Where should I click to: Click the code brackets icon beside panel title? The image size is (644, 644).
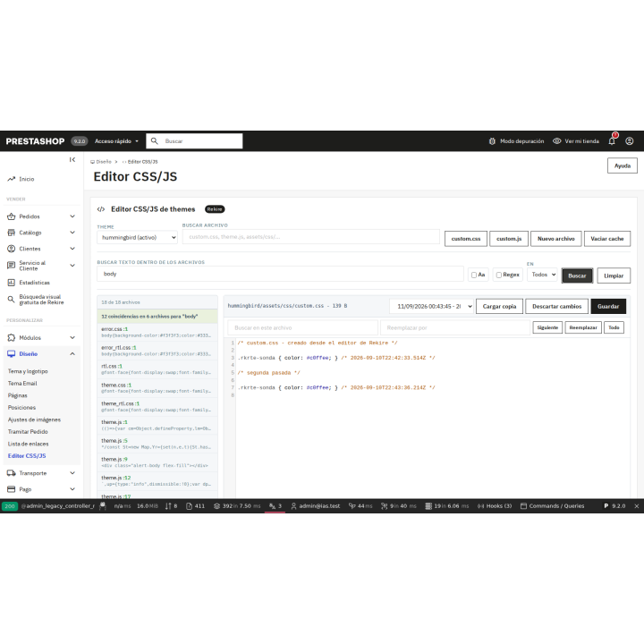(x=100, y=209)
